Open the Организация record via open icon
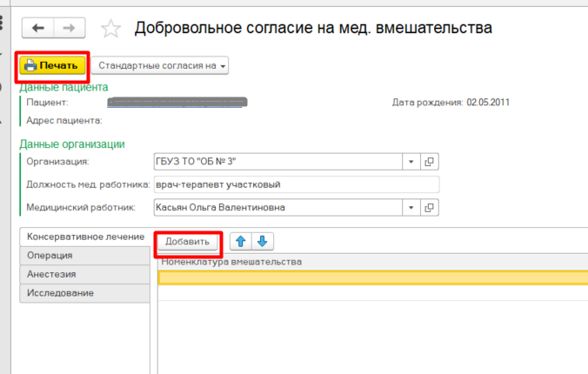588x374 pixels. tap(430, 162)
